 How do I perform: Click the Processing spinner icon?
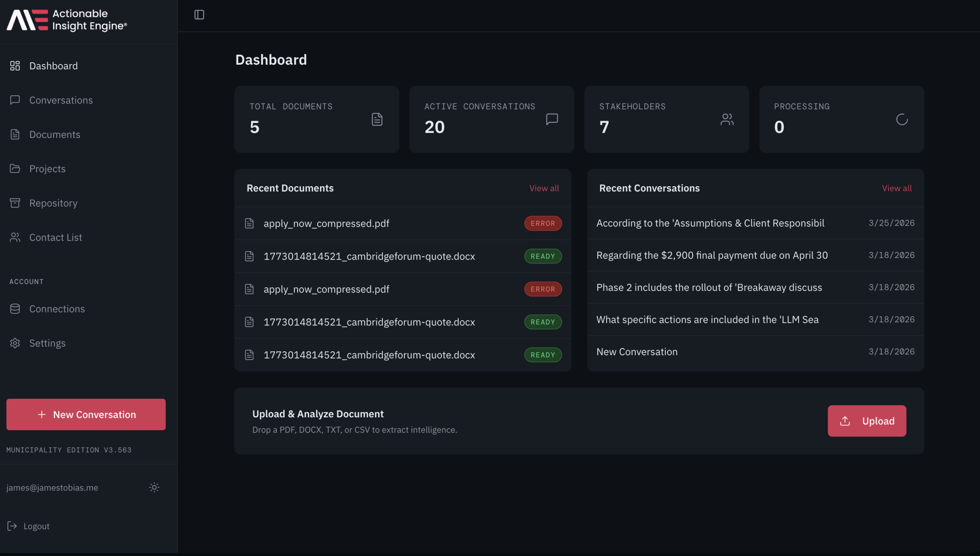coord(902,119)
